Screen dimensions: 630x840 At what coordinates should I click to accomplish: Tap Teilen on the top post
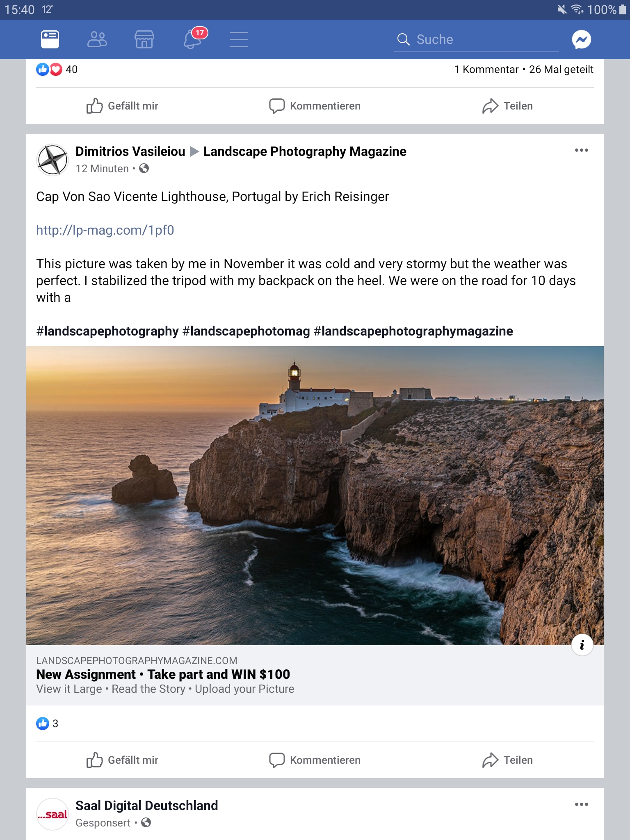point(507,106)
